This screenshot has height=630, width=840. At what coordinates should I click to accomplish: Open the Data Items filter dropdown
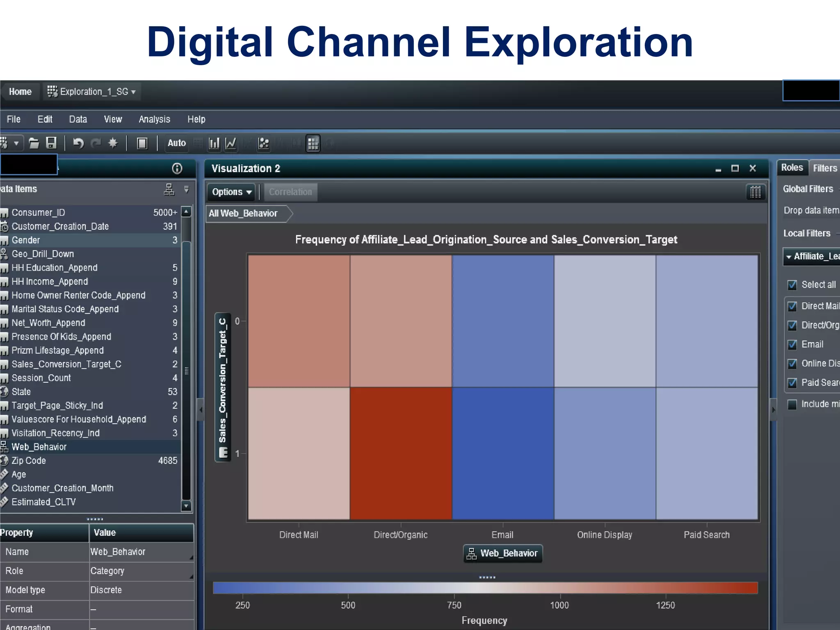[187, 189]
